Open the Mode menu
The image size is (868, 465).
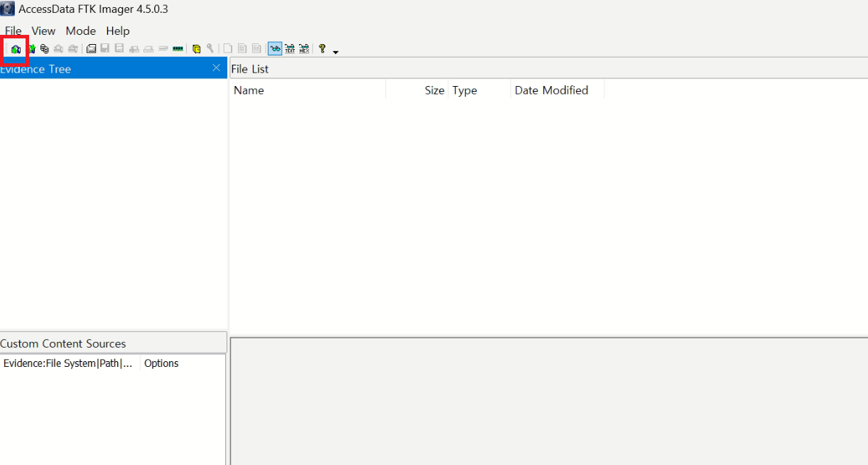pyautogui.click(x=80, y=31)
